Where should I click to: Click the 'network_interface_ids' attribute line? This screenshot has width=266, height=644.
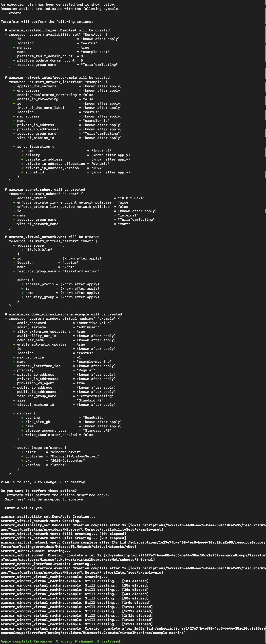(x=64, y=366)
